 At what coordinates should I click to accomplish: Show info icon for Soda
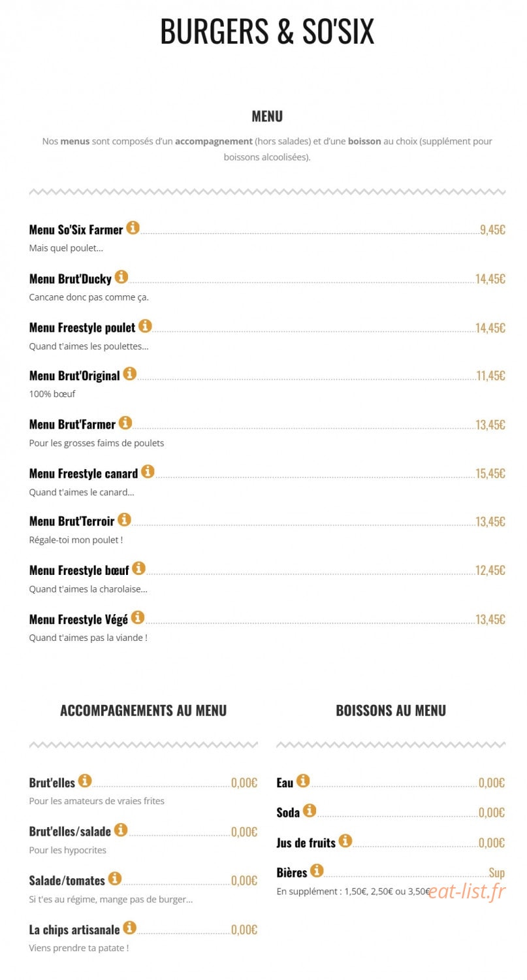pyautogui.click(x=310, y=810)
